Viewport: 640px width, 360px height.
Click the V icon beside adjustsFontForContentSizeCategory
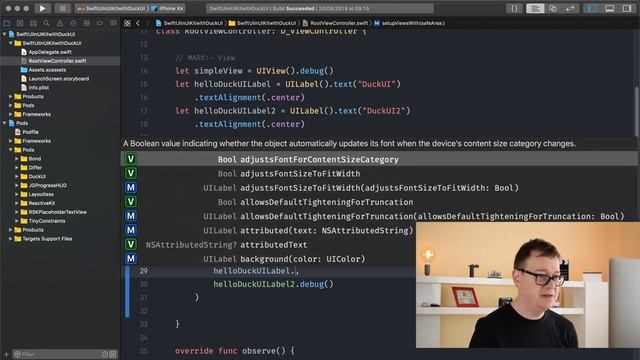click(x=131, y=159)
